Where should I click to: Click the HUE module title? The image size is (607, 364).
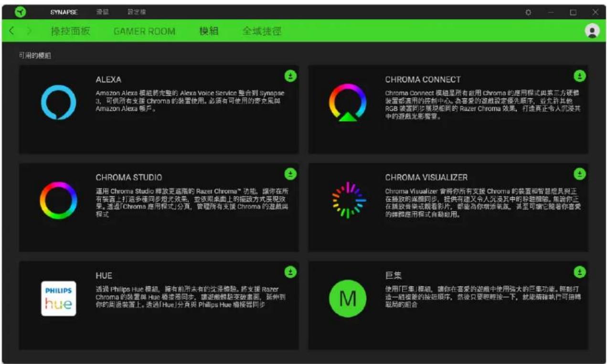[104, 276]
